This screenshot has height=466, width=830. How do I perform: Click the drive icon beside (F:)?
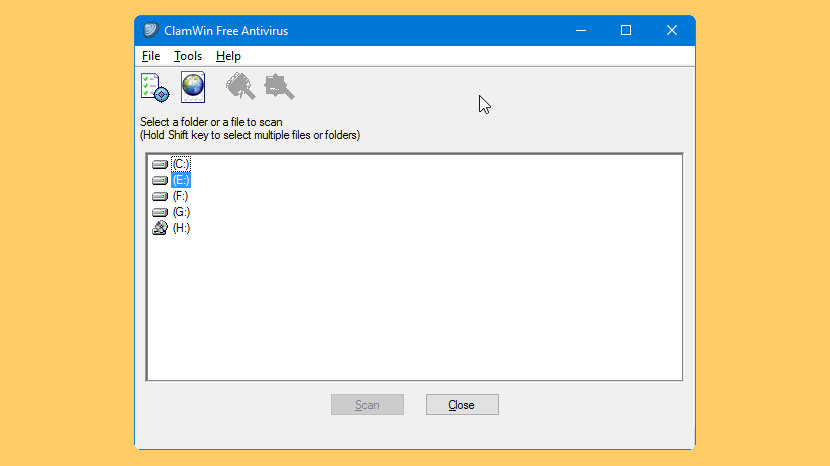(x=159, y=196)
